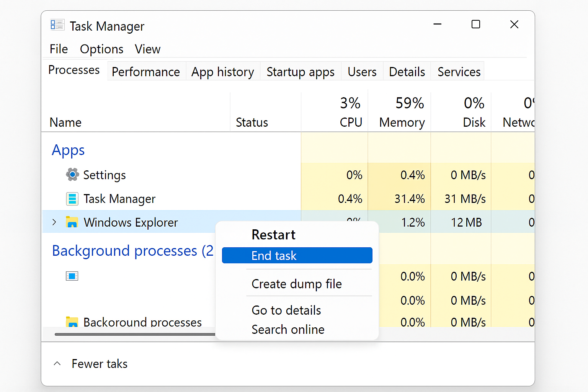Open the View menu
588x392 pixels.
pyautogui.click(x=147, y=49)
